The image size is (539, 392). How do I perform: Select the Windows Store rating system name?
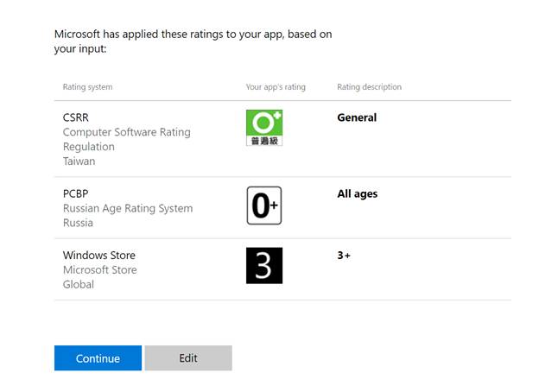[x=99, y=255]
